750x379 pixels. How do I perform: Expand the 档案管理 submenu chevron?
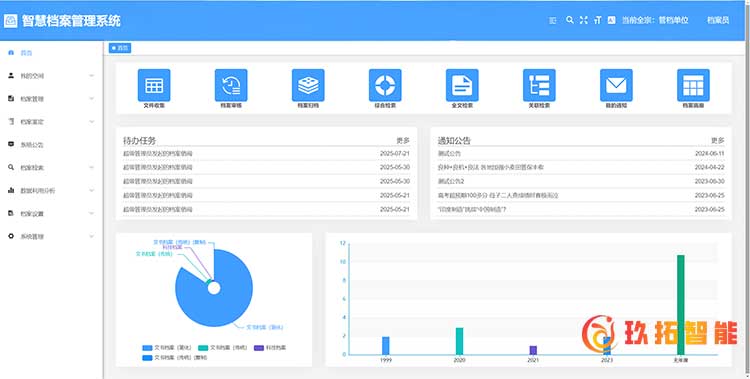[91, 99]
